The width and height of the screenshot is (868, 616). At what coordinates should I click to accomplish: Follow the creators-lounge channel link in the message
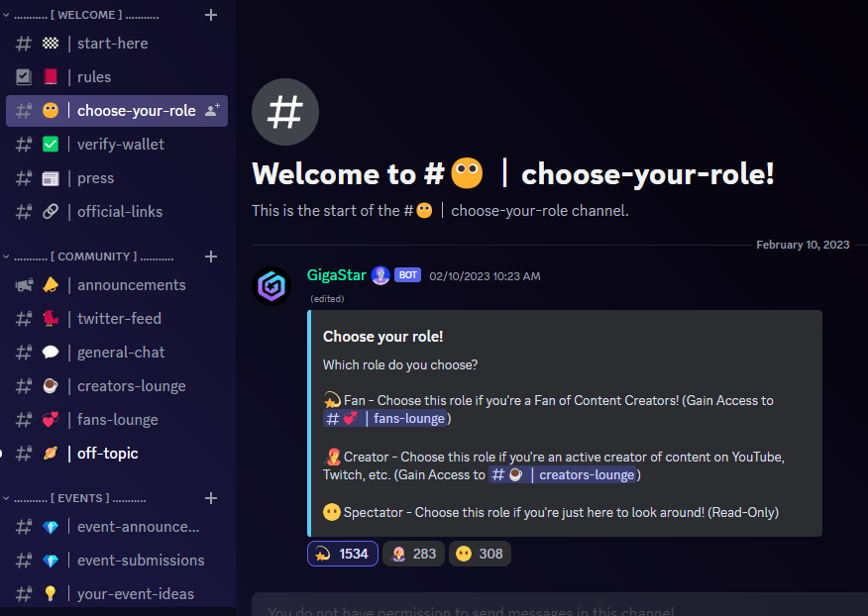[x=563, y=474]
